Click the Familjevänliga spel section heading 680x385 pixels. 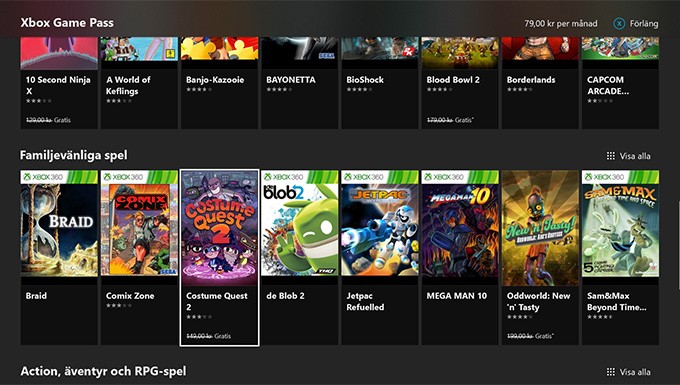pos(74,155)
